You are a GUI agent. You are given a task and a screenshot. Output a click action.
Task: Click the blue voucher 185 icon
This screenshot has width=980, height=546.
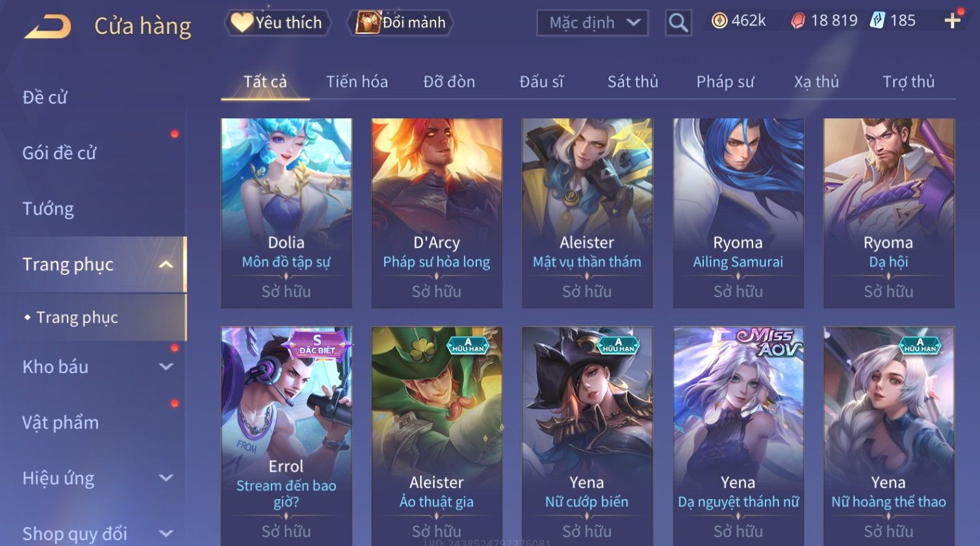(x=877, y=21)
